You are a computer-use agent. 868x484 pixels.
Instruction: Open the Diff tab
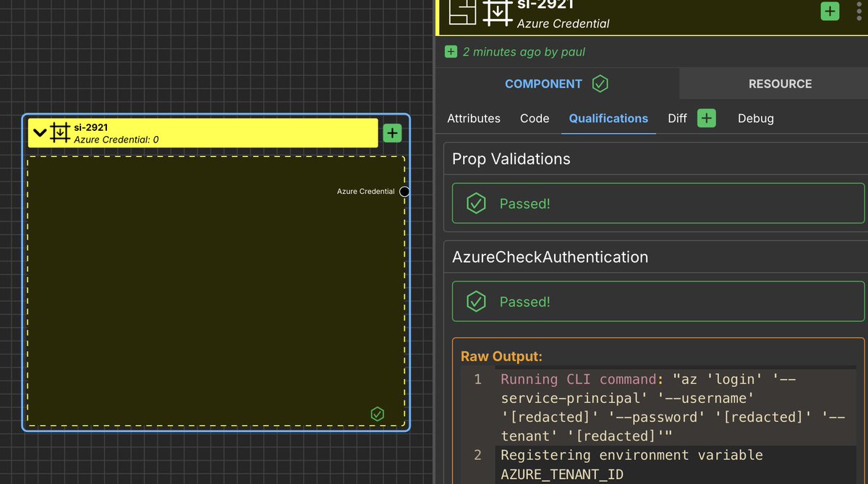(677, 119)
